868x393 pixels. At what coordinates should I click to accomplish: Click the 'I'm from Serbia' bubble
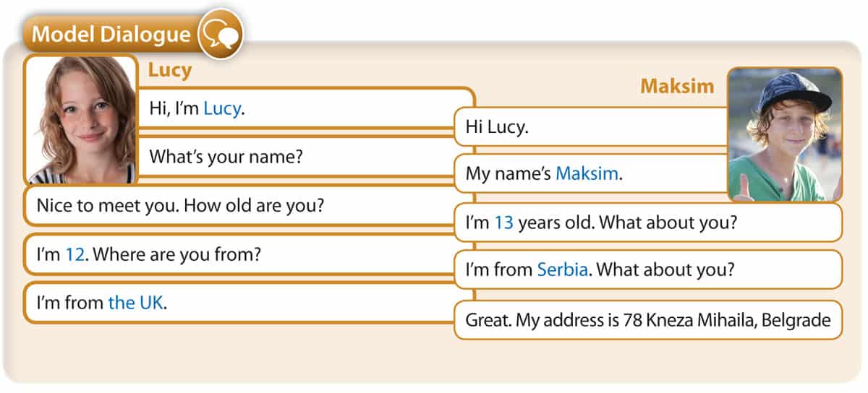pos(648,269)
